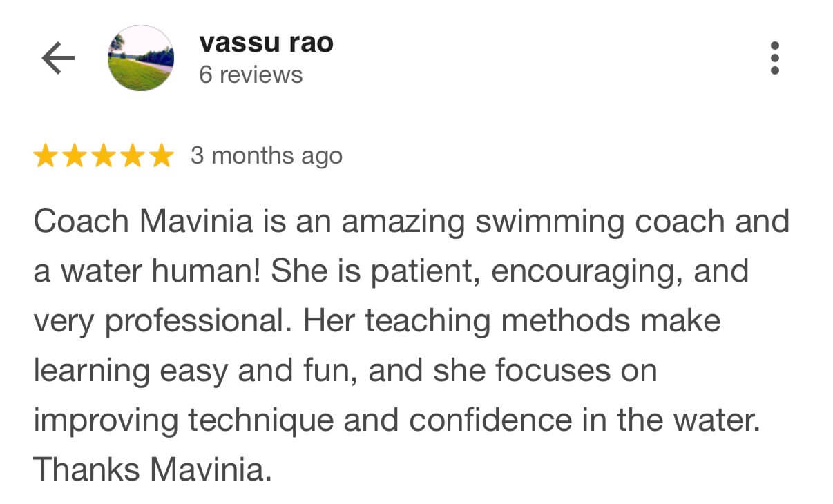The height and width of the screenshot is (504, 833).
Task: View the reviewer's "6 reviews" count
Action: 251,75
